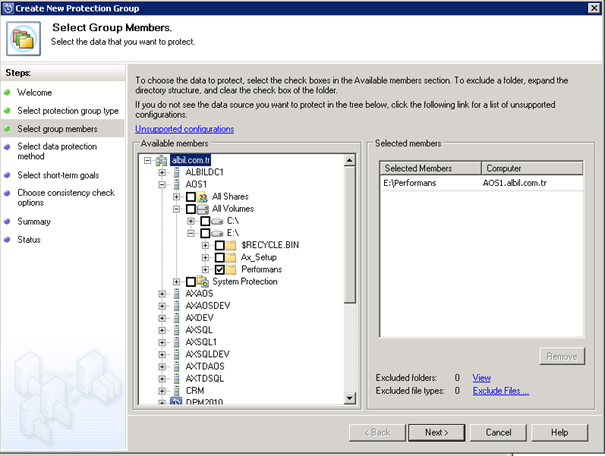Go to the Status step
Screen dimensions: 605x456
[x=29, y=240]
